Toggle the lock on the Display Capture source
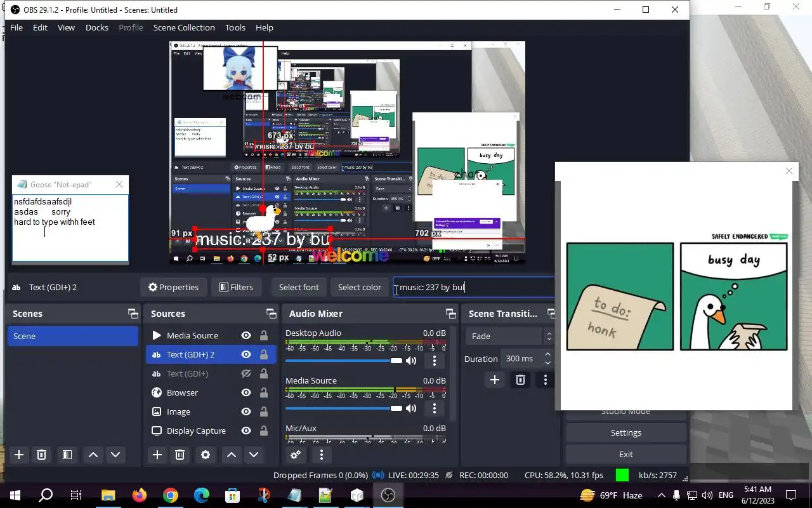 [264, 431]
